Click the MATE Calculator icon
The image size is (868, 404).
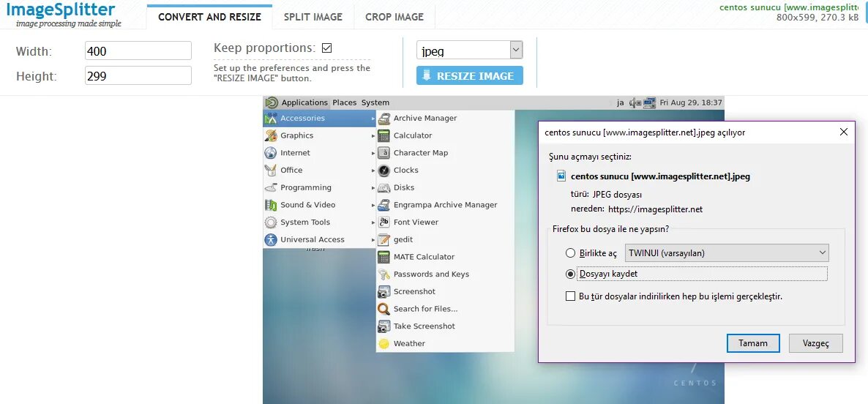tap(384, 257)
